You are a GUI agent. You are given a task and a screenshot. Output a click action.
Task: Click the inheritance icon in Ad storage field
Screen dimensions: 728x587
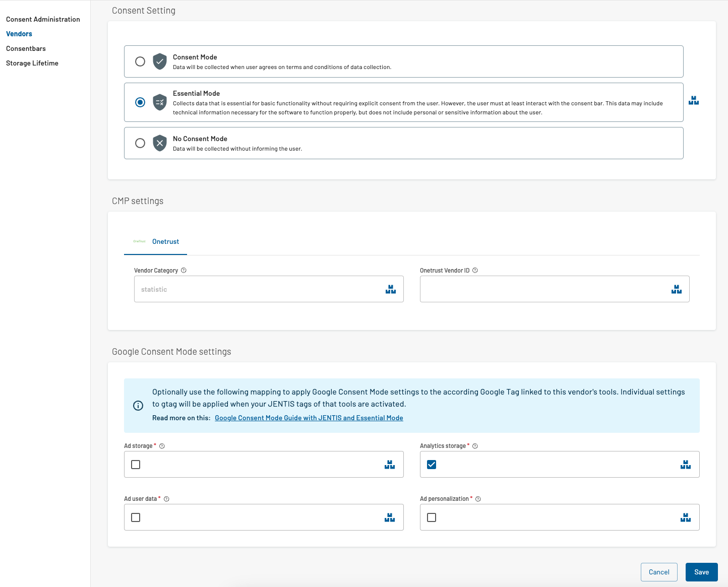390,465
